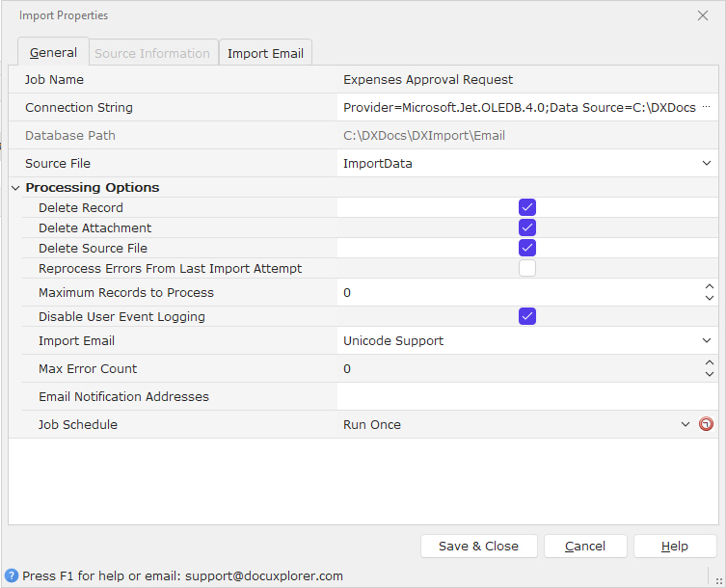Screen dimensions: 726x588
Task: Click the Save & Close button
Action: 478,546
